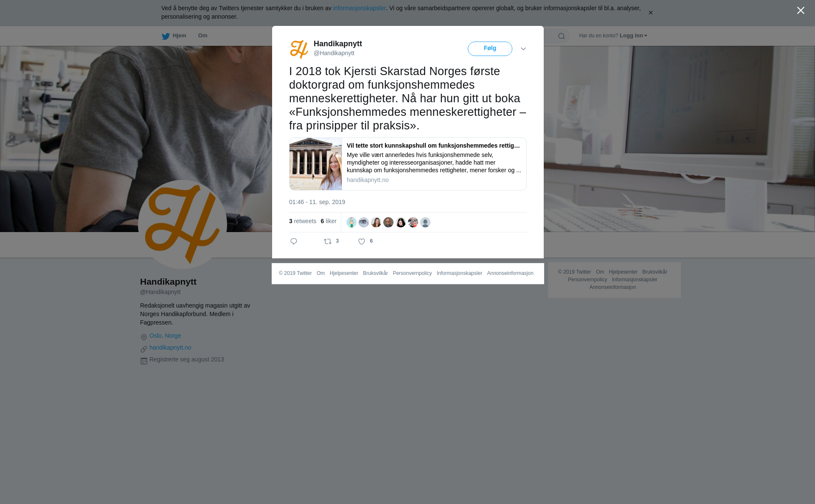Open the Oslo, Norge location link
The image size is (815, 504).
point(165,336)
